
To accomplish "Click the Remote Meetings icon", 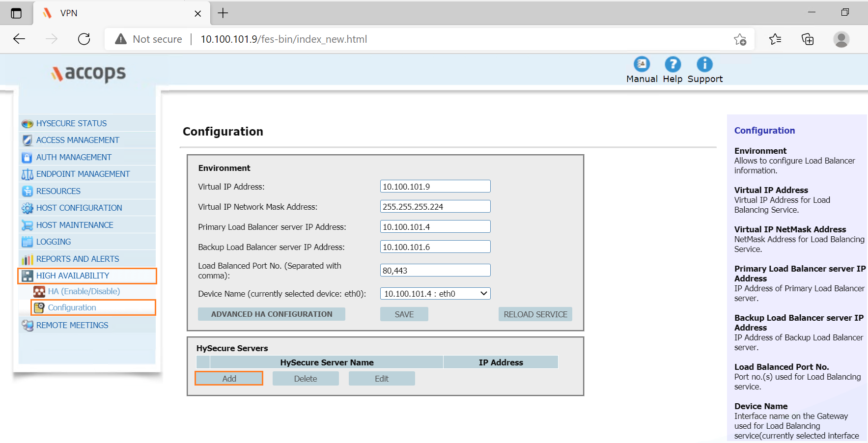I will pos(28,325).
